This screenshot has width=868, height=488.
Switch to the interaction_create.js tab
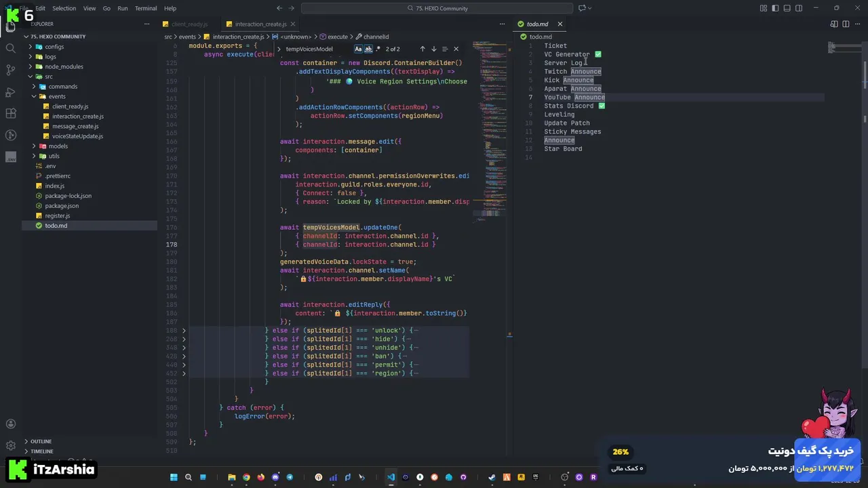(x=260, y=24)
